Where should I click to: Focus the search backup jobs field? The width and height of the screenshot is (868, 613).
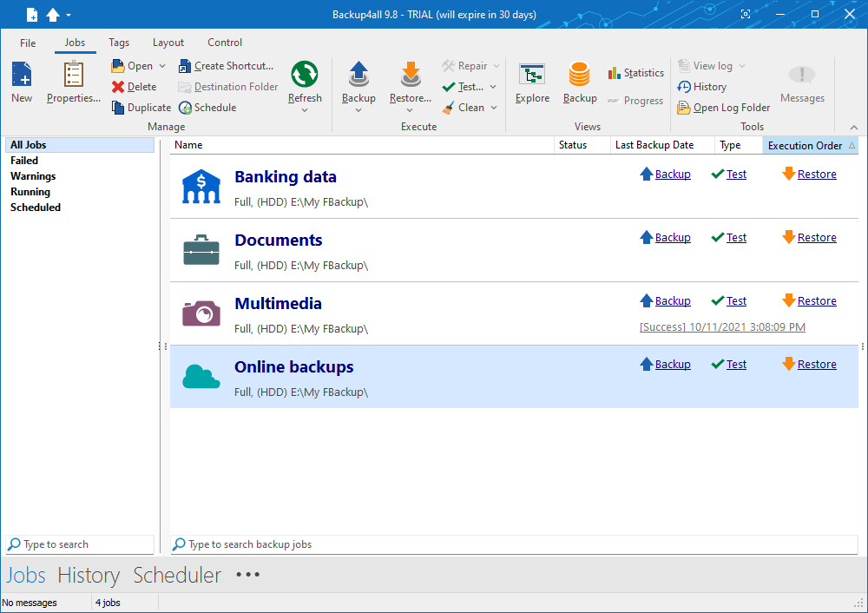pyautogui.click(x=514, y=544)
